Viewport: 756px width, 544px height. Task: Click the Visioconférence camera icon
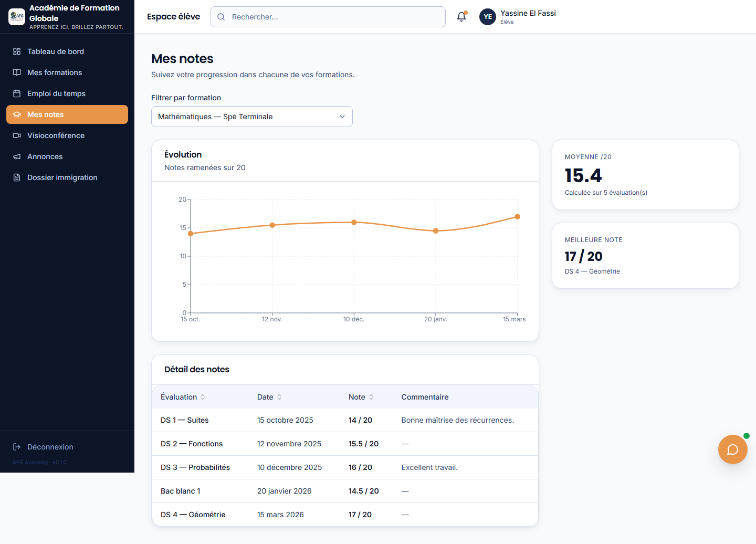coord(17,135)
